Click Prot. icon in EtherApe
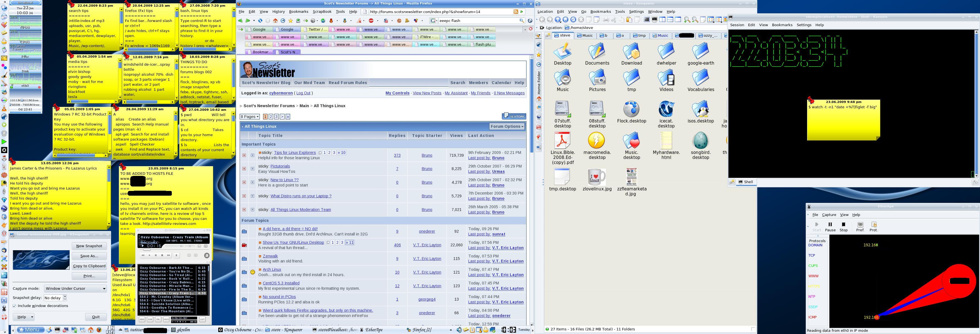980x334 pixels. coord(873,227)
